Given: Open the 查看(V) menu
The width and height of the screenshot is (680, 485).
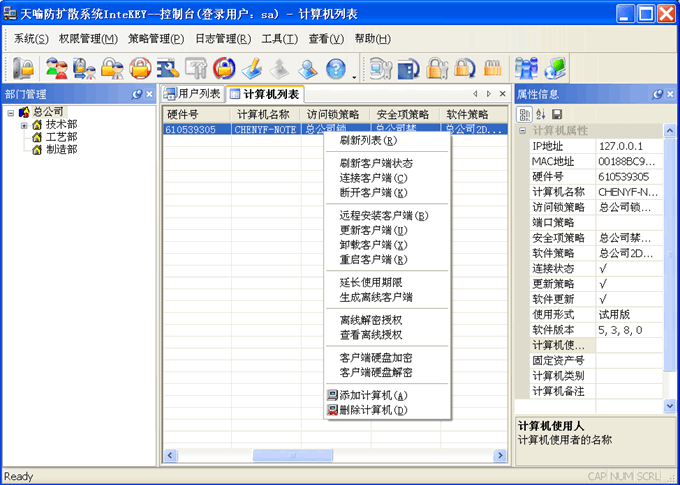Looking at the screenshot, I should pyautogui.click(x=326, y=39).
